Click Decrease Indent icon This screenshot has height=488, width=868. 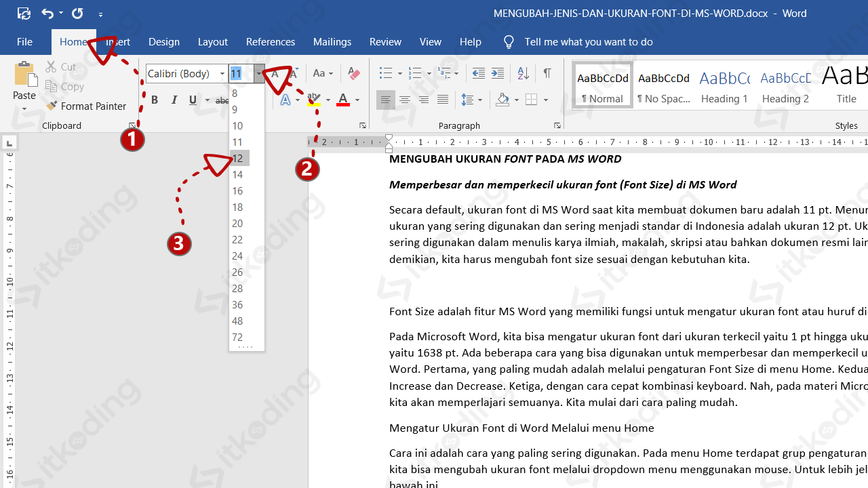pos(478,73)
